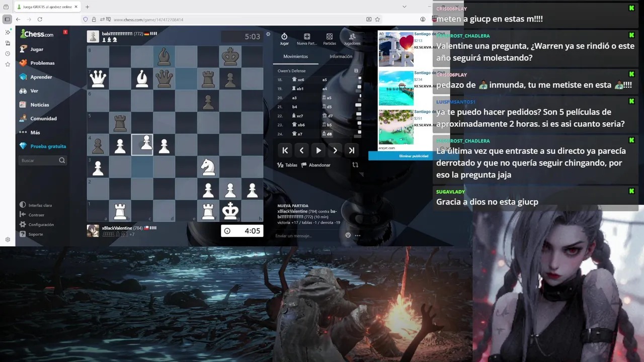The height and width of the screenshot is (362, 644).
Task: Open Configuración settings
Action: click(x=37, y=225)
